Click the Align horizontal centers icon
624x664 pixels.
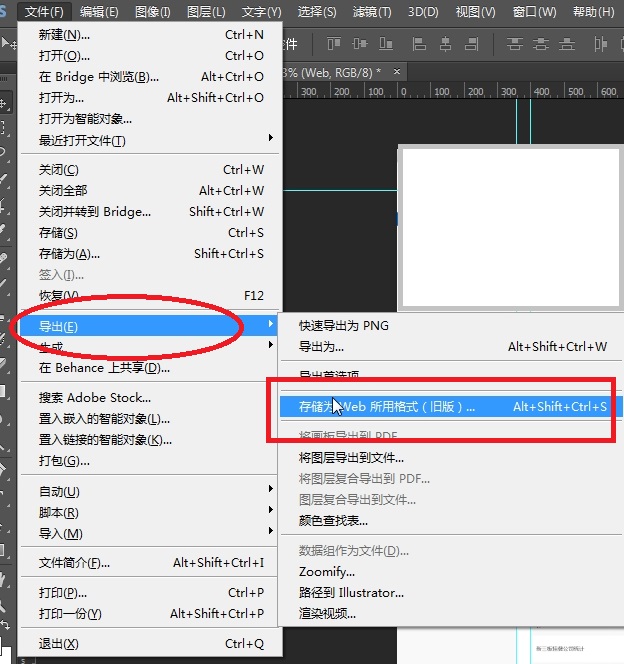445,44
